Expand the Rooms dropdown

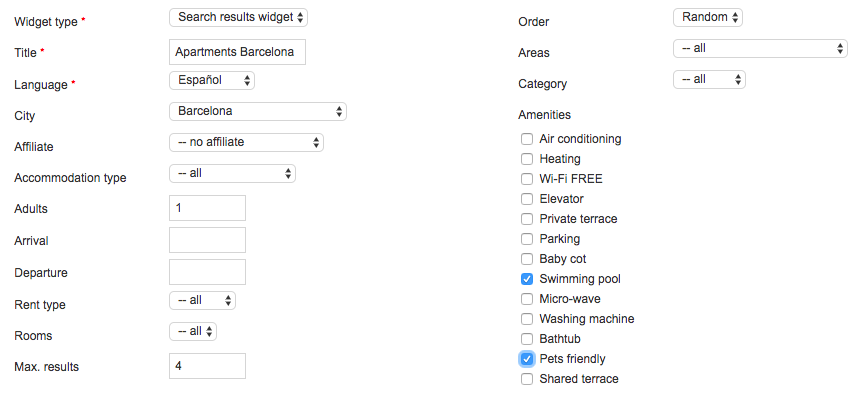[x=193, y=331]
